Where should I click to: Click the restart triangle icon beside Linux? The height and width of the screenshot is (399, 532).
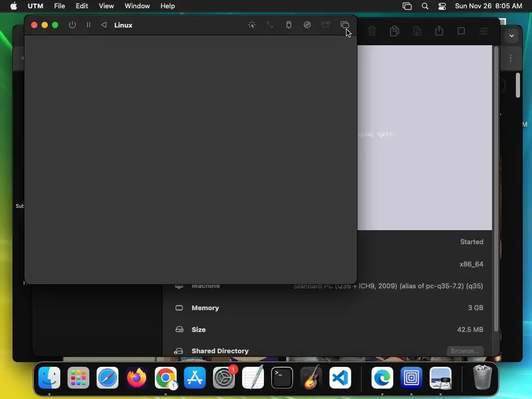pyautogui.click(x=104, y=25)
